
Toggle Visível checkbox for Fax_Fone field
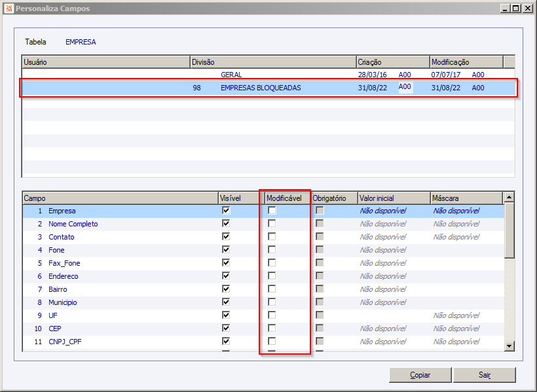(226, 262)
